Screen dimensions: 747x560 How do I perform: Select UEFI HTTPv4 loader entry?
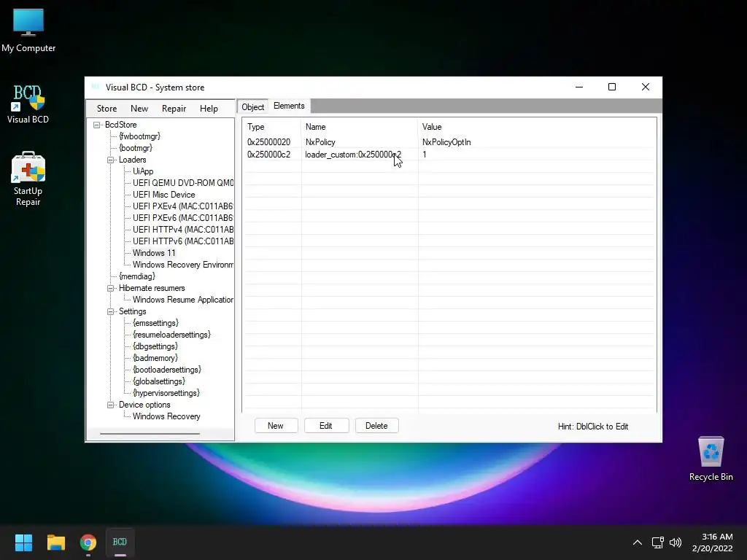pos(183,230)
